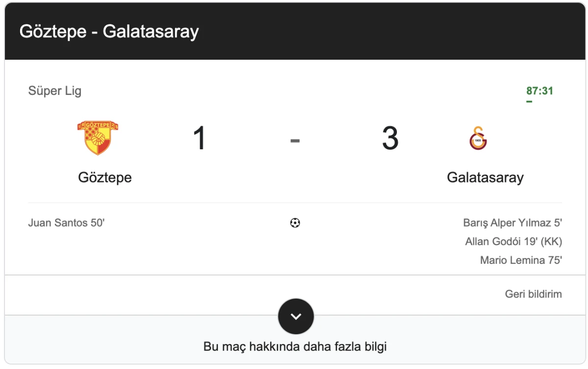Click Barış Alper Yılmaz goal entry
The image size is (588, 369).
pyautogui.click(x=513, y=223)
